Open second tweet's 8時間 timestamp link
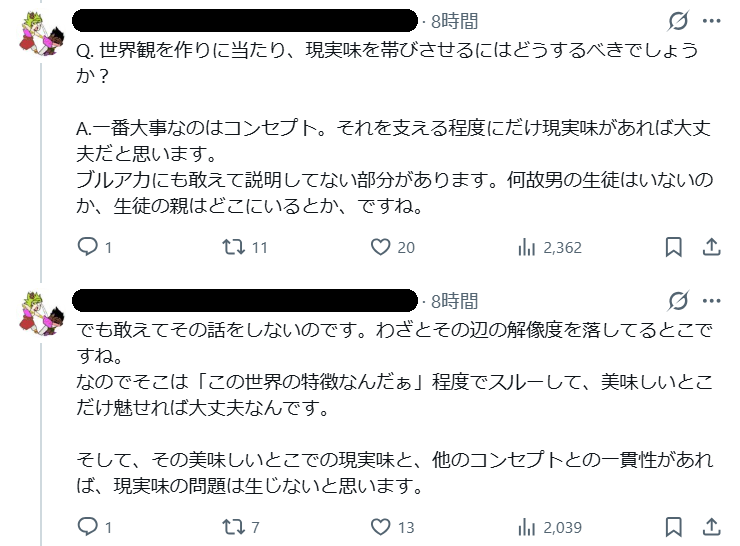This screenshot has height=546, width=740. click(454, 300)
